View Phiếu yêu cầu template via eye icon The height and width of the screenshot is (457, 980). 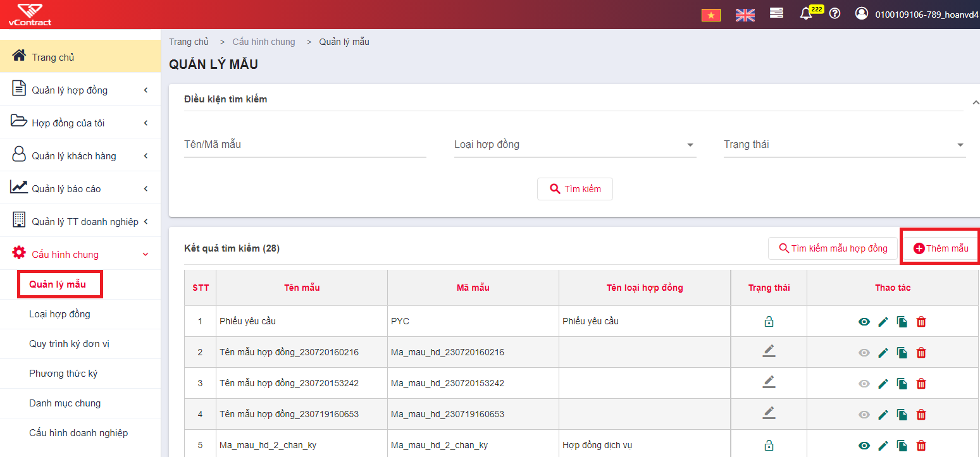(864, 322)
